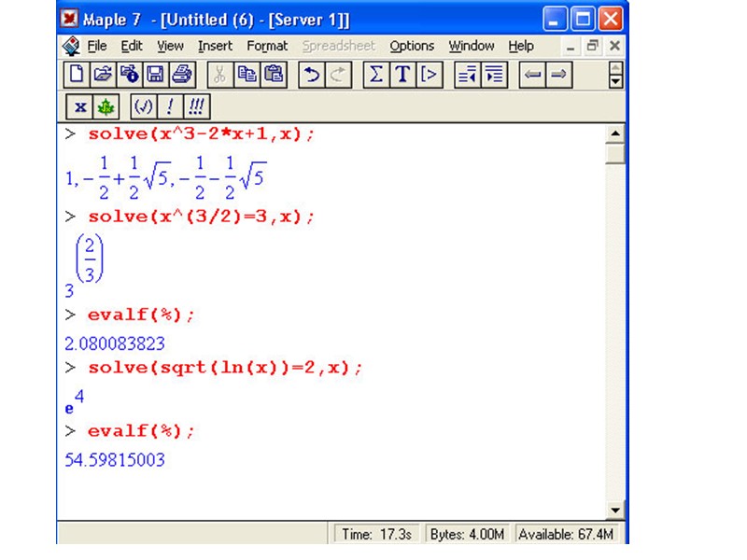The image size is (747, 560).
Task: Open the Options menu
Action: click(412, 46)
